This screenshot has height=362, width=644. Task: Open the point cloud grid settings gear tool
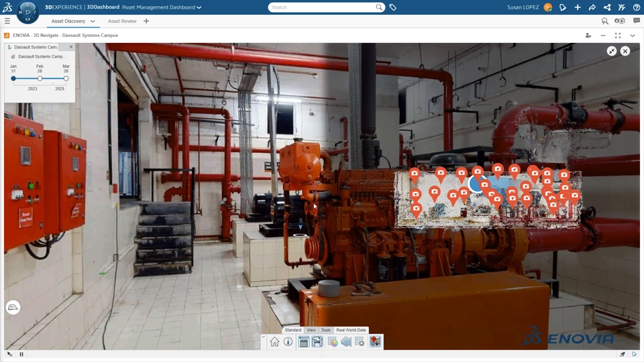pos(360,341)
